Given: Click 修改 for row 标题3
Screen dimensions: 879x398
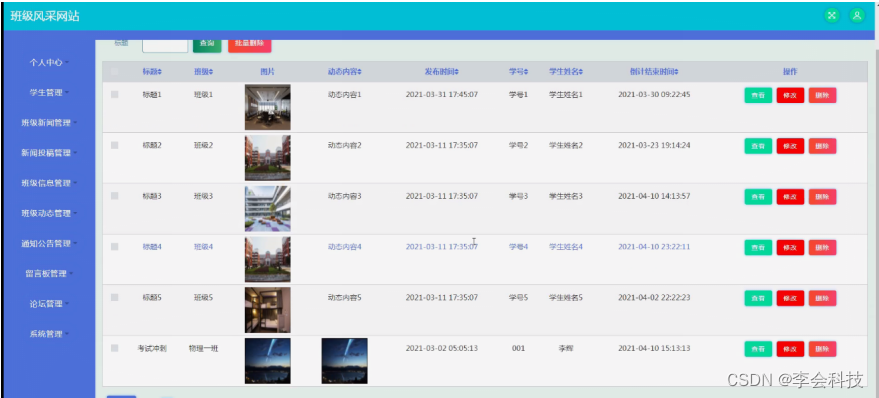Looking at the screenshot, I should [790, 197].
